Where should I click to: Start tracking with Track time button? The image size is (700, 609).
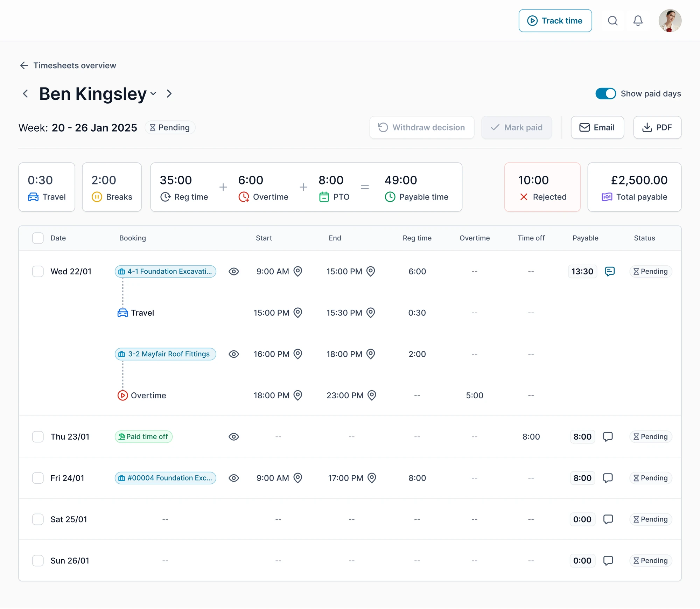(x=555, y=21)
